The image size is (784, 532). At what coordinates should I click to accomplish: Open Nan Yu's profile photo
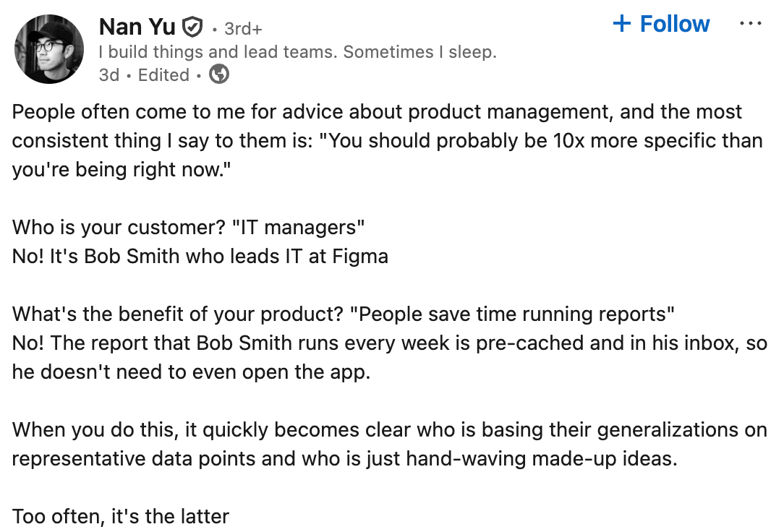(49, 49)
